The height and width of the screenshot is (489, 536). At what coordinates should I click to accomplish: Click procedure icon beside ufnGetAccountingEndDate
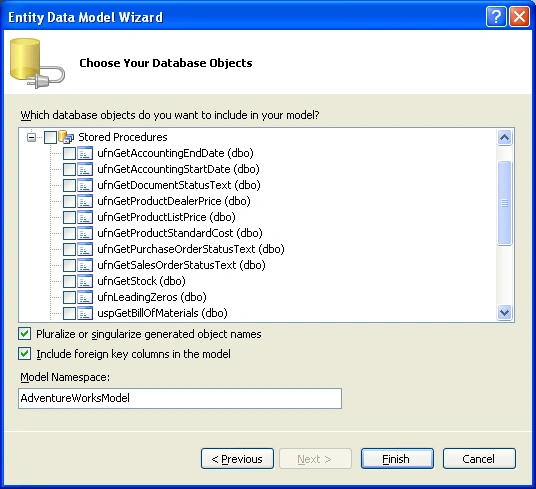tap(85, 153)
